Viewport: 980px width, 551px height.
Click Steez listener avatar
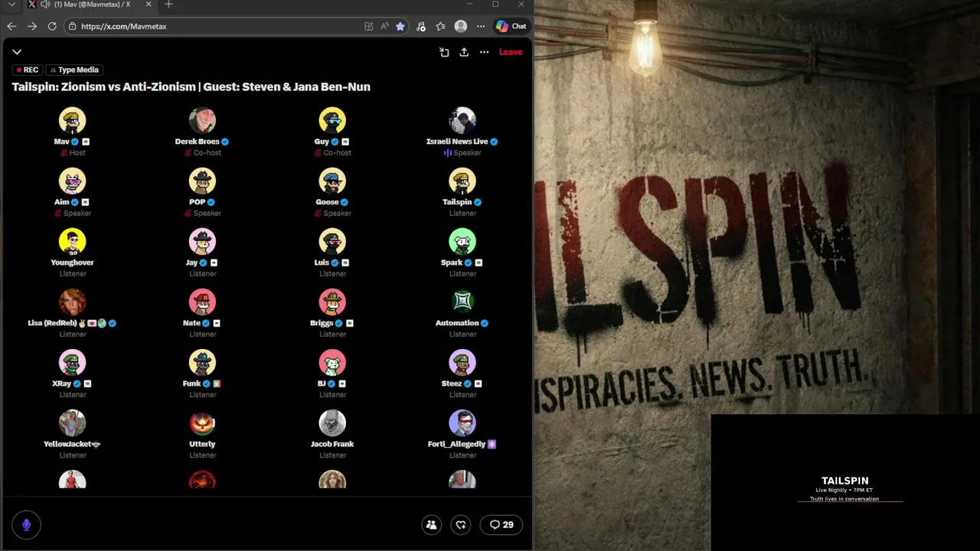(462, 363)
